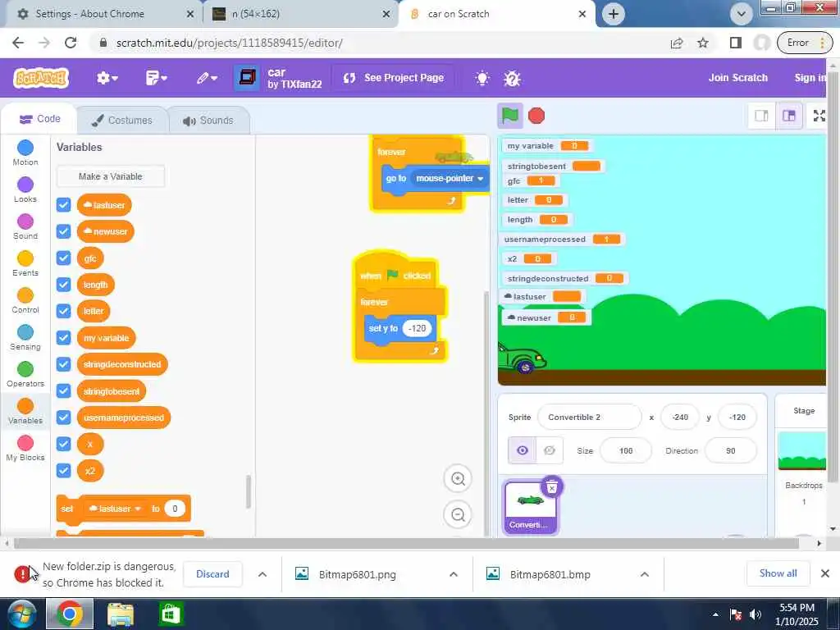Image resolution: width=840 pixels, height=630 pixels.
Task: Bookmark this page with star icon
Action: tap(703, 43)
